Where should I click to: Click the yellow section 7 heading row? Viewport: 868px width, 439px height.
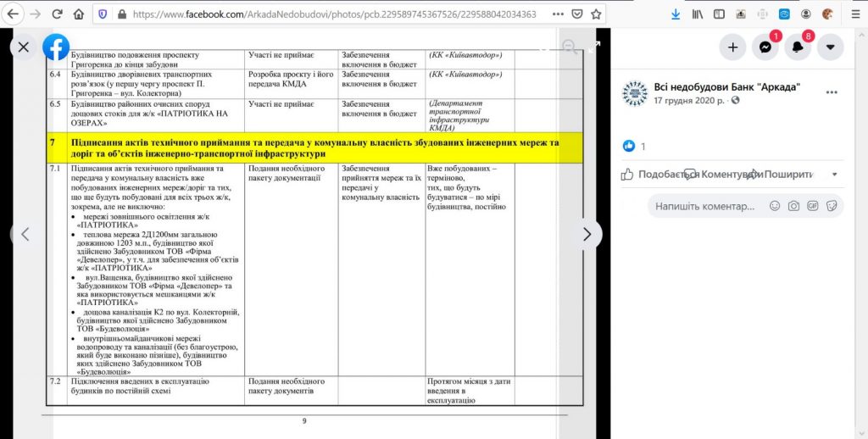click(314, 147)
